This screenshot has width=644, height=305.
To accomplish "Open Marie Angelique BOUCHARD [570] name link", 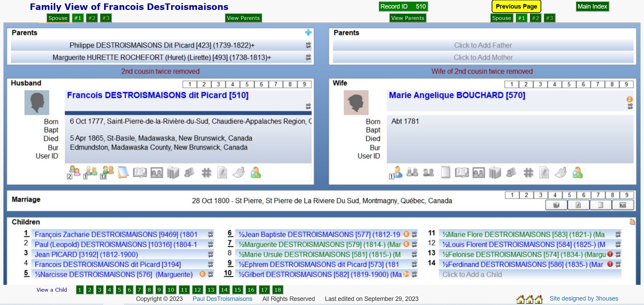I will click(457, 95).
